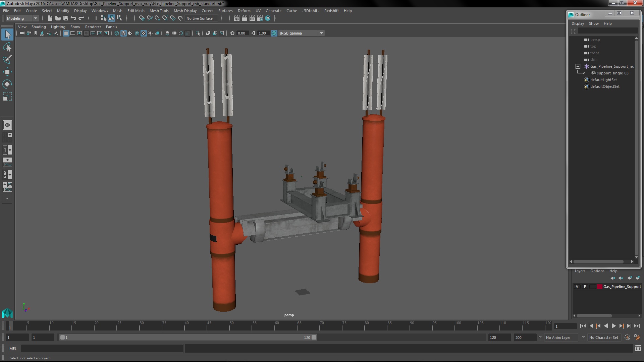The width and height of the screenshot is (644, 362).
Task: Collapse Gas_Pipeline_Support node in Outliner
Action: (578, 66)
